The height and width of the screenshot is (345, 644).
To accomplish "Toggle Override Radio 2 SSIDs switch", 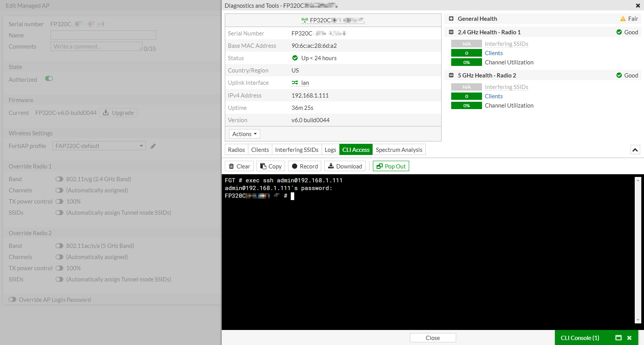I will pos(59,279).
